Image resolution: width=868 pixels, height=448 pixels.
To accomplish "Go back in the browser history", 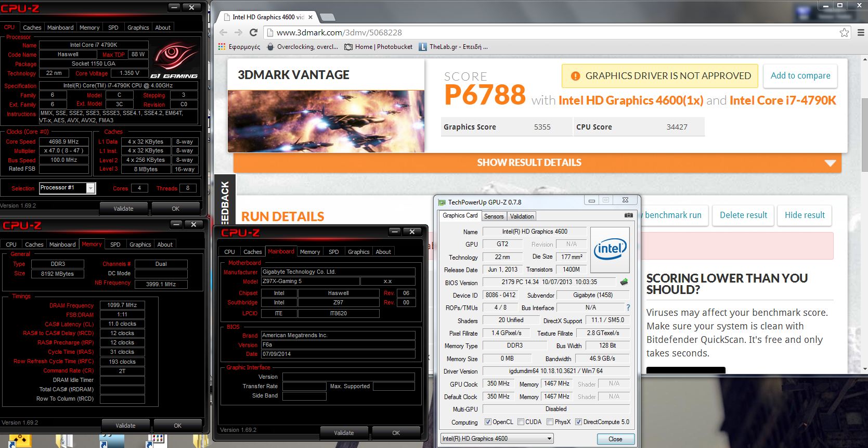I will (x=224, y=32).
